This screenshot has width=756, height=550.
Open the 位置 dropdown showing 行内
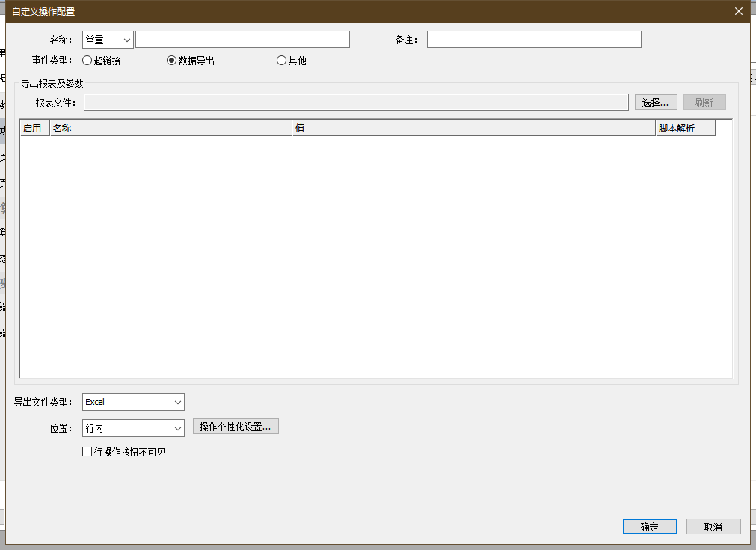[x=133, y=428]
